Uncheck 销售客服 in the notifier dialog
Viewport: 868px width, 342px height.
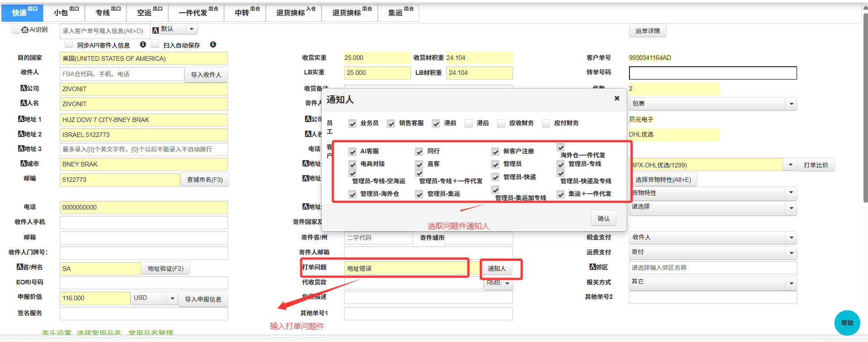point(391,123)
